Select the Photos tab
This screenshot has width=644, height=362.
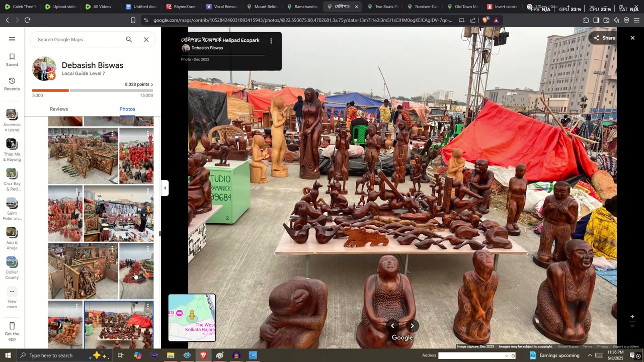(127, 109)
